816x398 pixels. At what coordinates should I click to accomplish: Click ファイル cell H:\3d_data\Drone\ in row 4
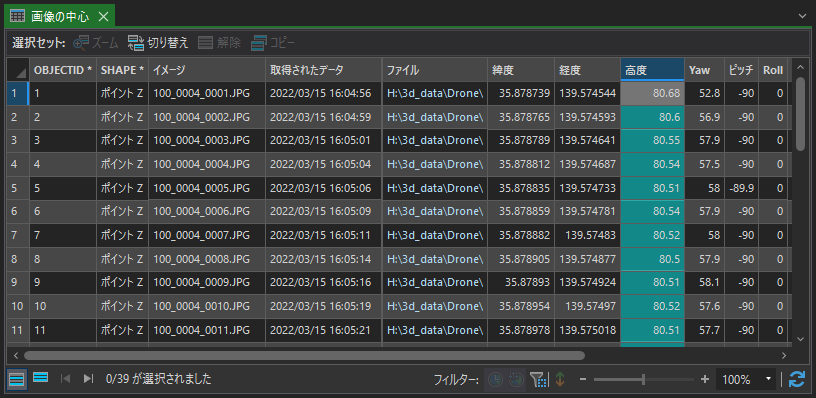click(435, 164)
